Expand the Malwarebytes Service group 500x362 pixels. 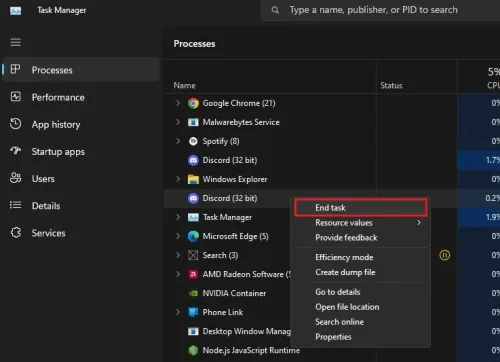click(x=178, y=122)
